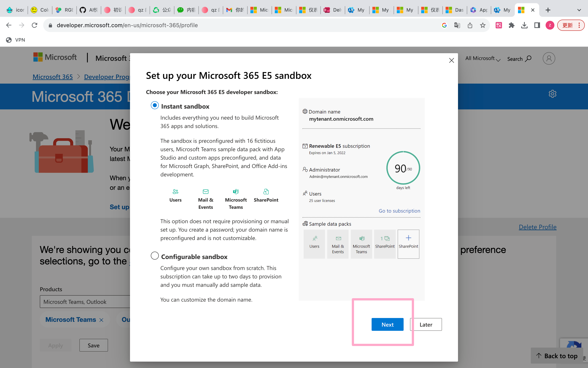588x368 pixels.
Task: Switch to the Gmail tab
Action: [235, 10]
